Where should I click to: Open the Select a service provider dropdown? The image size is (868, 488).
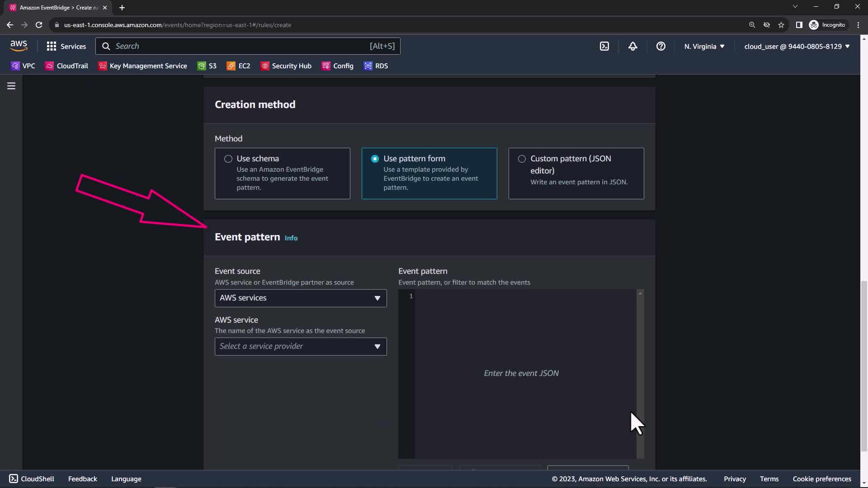coord(300,347)
